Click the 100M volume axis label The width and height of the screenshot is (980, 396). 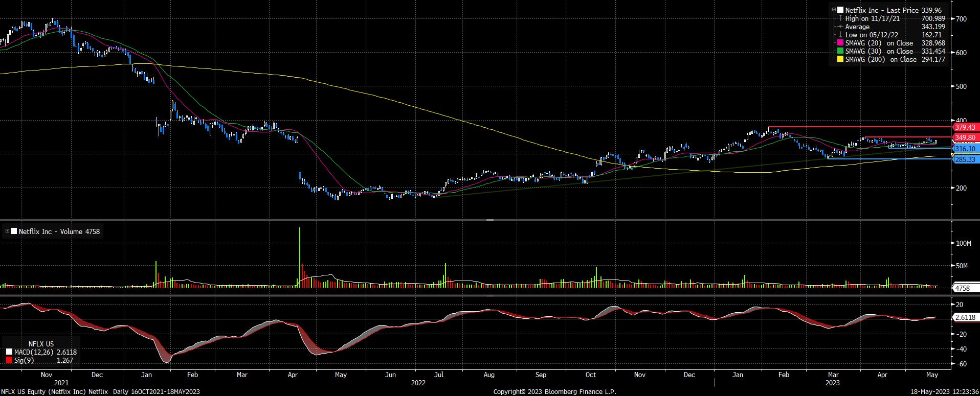click(x=964, y=243)
